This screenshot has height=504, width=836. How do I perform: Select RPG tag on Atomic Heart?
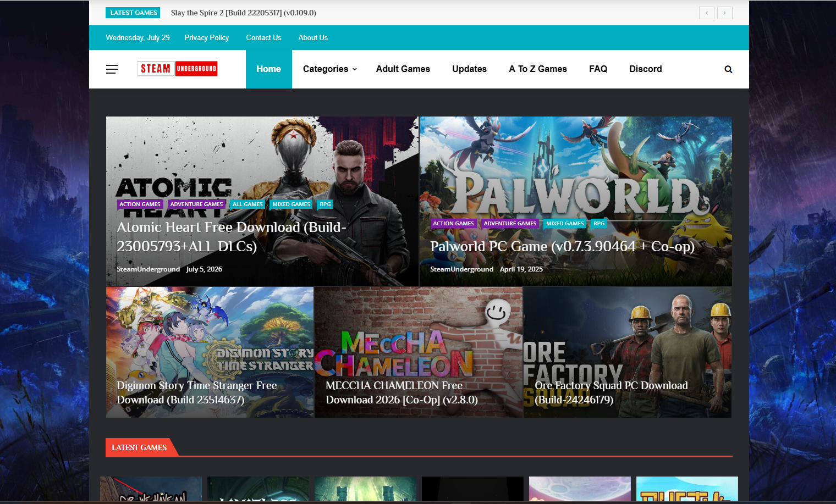325,204
